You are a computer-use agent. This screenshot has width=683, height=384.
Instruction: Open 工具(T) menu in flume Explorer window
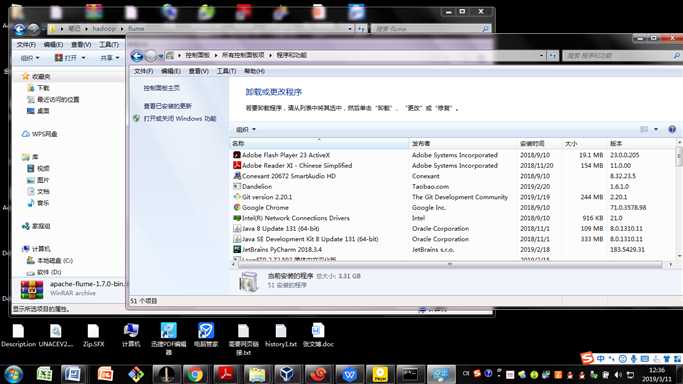coord(109,45)
